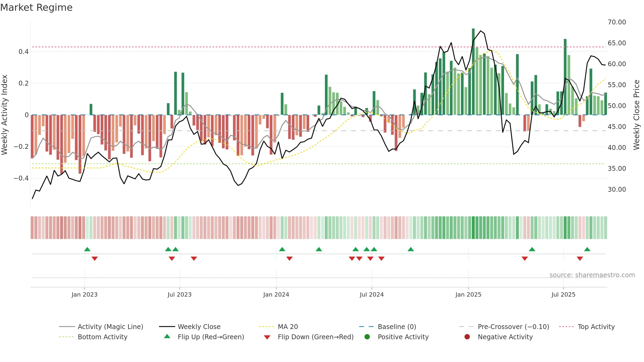Click the 30.00 price axis tick
The height and width of the screenshot is (362, 644).
617,189
